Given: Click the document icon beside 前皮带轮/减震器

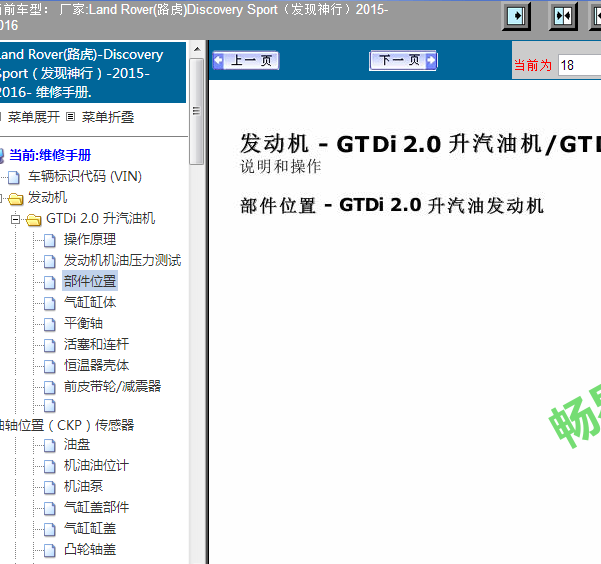Looking at the screenshot, I should pyautogui.click(x=50, y=387).
